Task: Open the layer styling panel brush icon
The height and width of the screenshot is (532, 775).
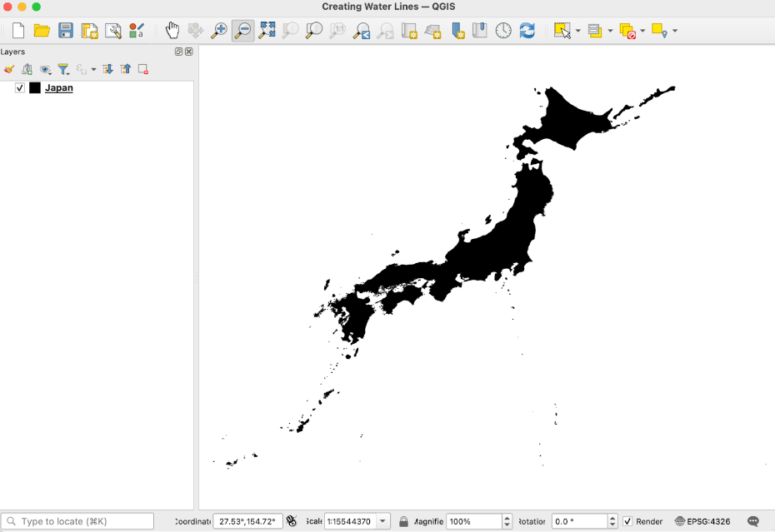Action: pos(9,69)
